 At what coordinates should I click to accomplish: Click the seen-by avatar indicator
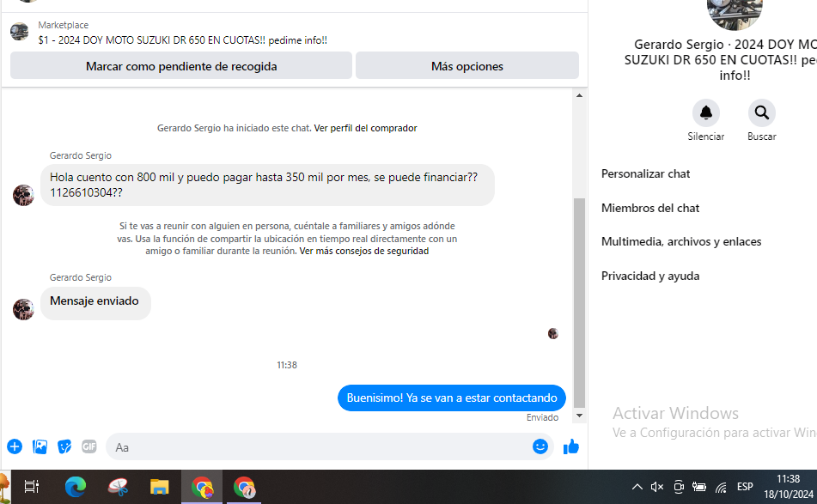553,333
